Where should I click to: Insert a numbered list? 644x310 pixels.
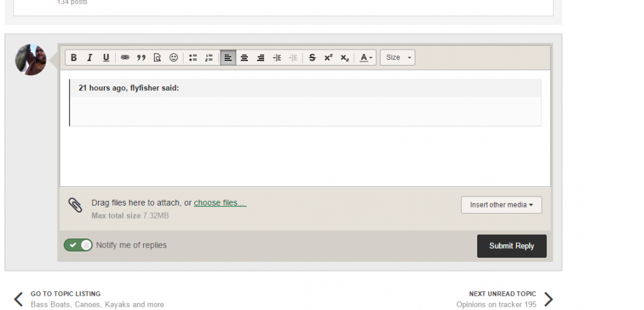pos(209,57)
